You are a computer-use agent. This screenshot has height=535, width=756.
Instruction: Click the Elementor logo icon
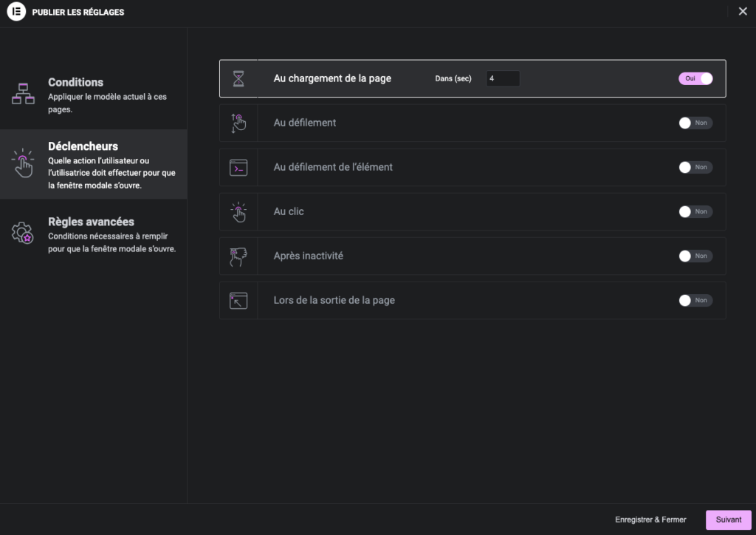(16, 12)
